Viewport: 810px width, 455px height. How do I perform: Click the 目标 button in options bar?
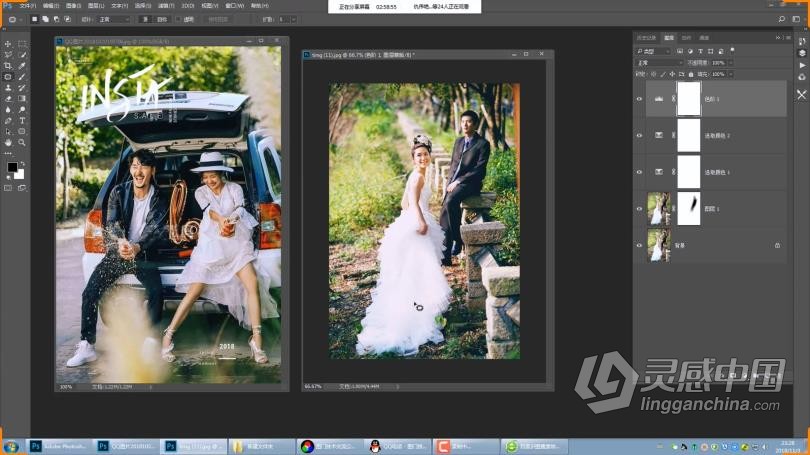pos(162,19)
